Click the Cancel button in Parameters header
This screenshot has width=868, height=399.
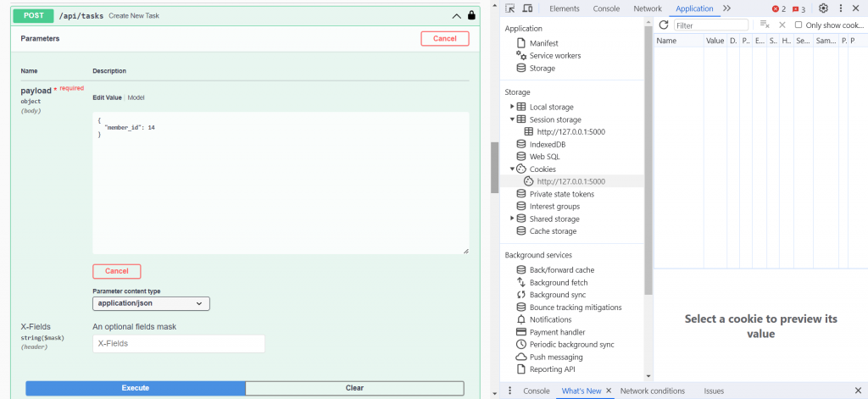(x=444, y=38)
